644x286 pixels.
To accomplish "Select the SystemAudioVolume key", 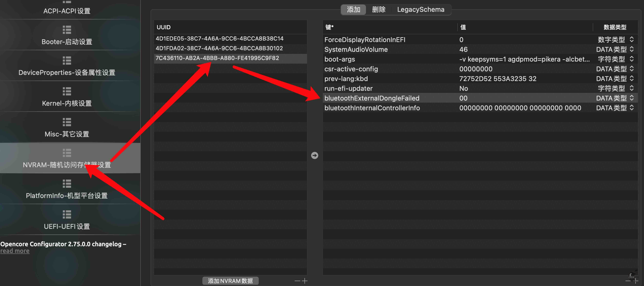I will coord(356,49).
